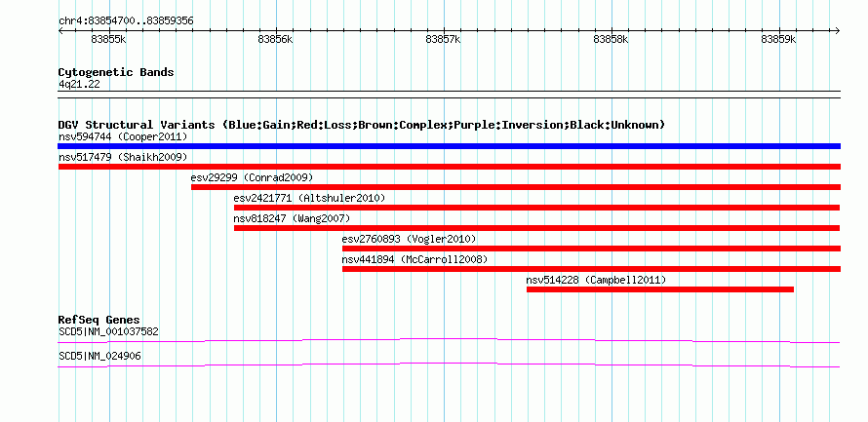The image size is (868, 422).
Task: Click the DGV Structural Variants track title
Action: pos(362,125)
